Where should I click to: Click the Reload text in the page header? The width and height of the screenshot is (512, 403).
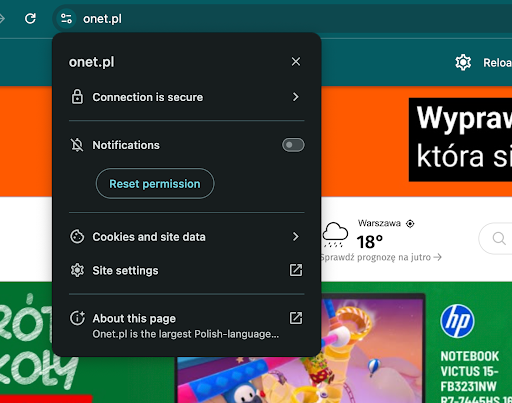(x=497, y=63)
